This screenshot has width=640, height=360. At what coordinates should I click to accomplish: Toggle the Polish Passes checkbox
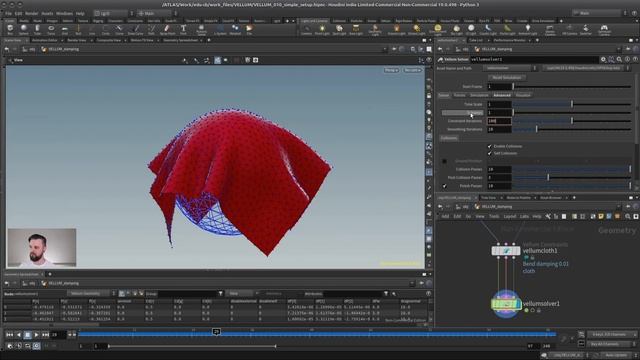[444, 186]
